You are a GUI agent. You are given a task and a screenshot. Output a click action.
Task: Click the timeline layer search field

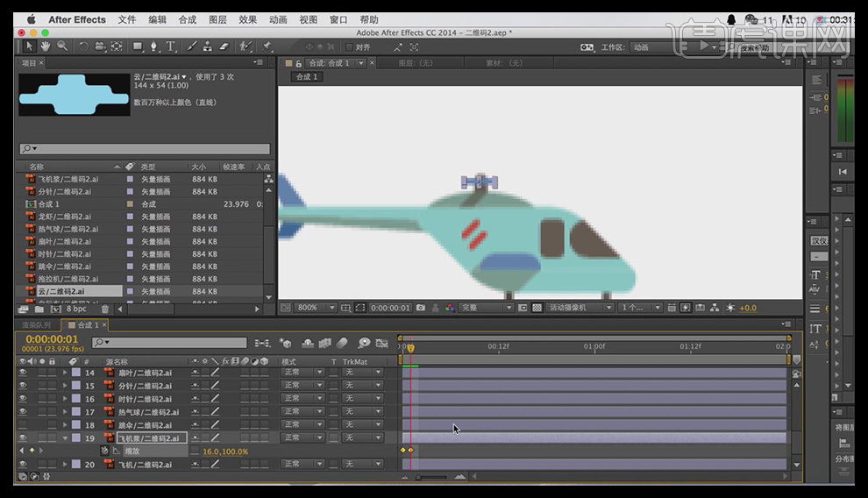(174, 343)
